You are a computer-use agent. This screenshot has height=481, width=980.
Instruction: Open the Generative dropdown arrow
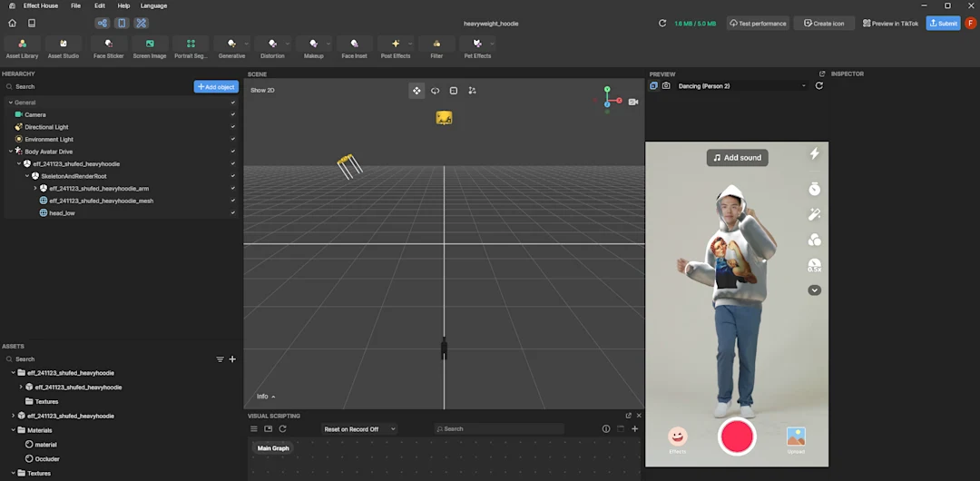pyautogui.click(x=247, y=44)
